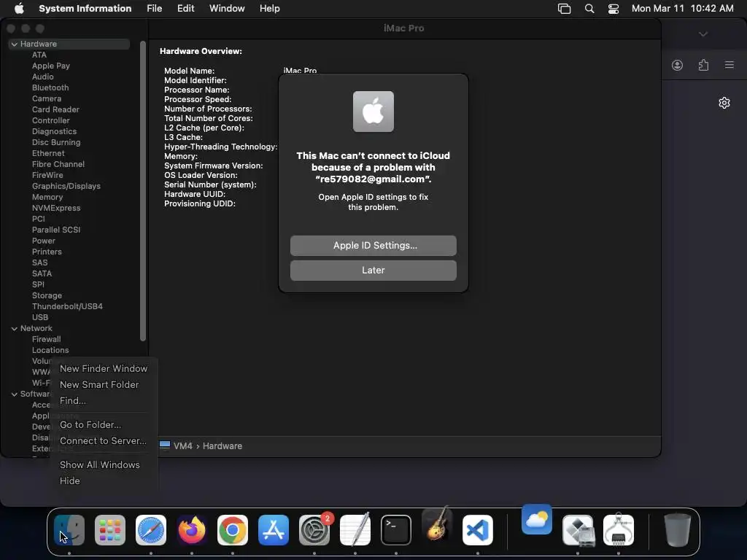Click the Stage Manager menu bar icon

coord(564,9)
